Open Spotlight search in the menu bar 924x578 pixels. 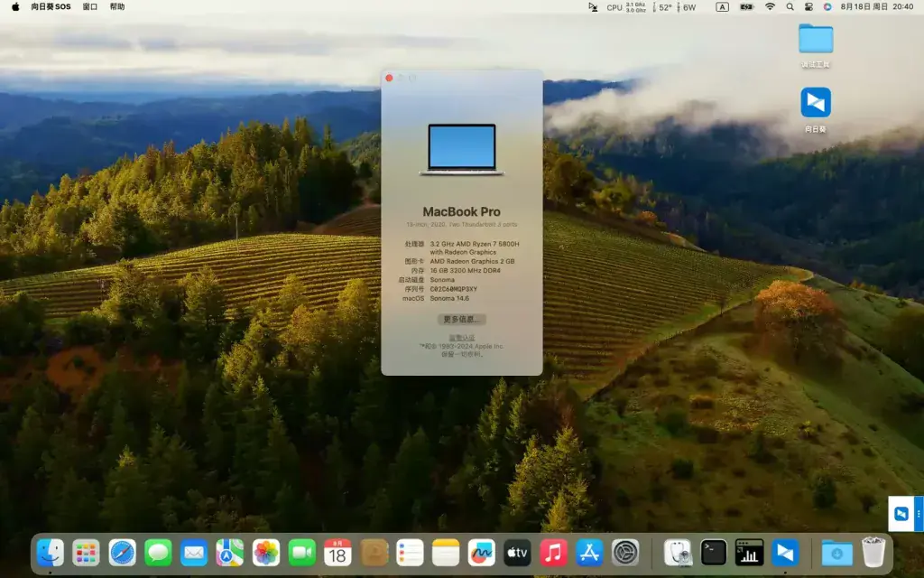click(790, 6)
